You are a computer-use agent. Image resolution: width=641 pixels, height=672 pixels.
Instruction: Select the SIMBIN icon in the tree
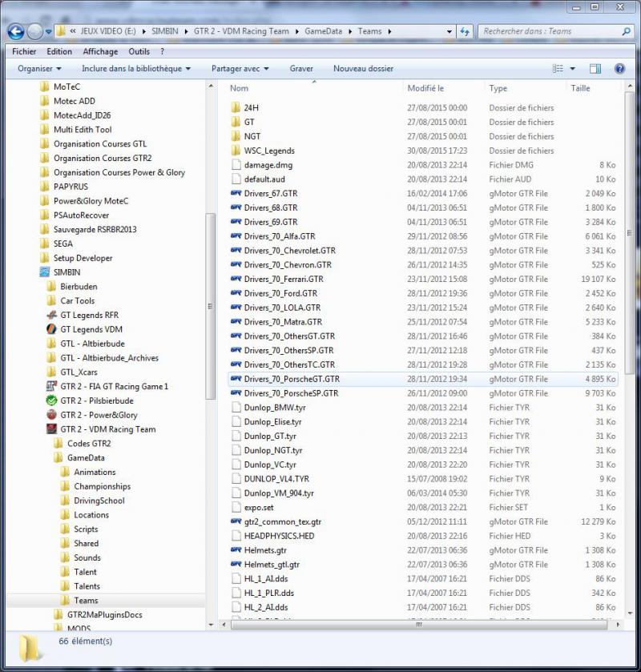pyautogui.click(x=45, y=272)
